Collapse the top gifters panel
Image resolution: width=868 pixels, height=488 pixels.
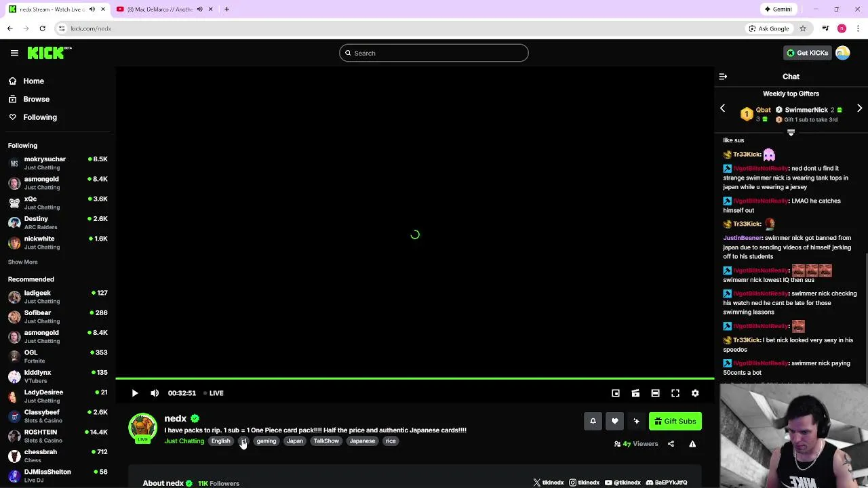pyautogui.click(x=791, y=133)
